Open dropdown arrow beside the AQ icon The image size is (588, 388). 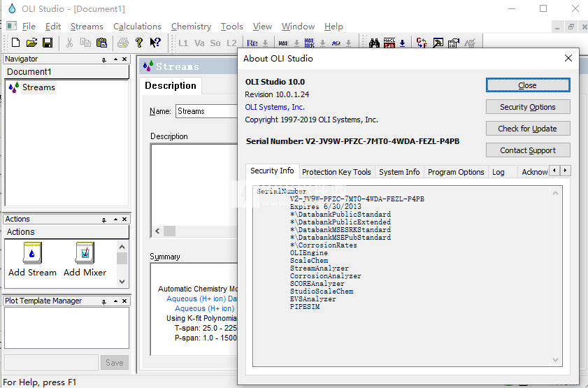pyautogui.click(x=348, y=43)
